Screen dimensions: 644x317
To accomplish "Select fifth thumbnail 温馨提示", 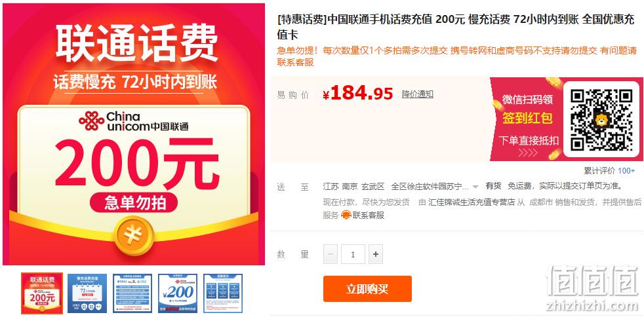I will pos(223,293).
